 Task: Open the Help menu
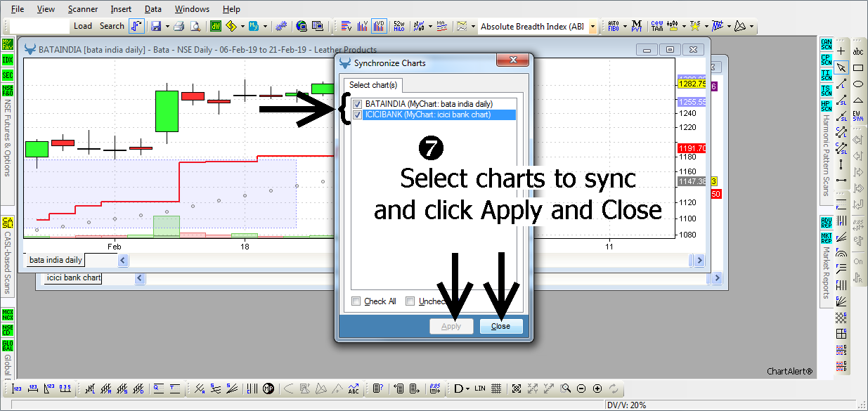231,9
